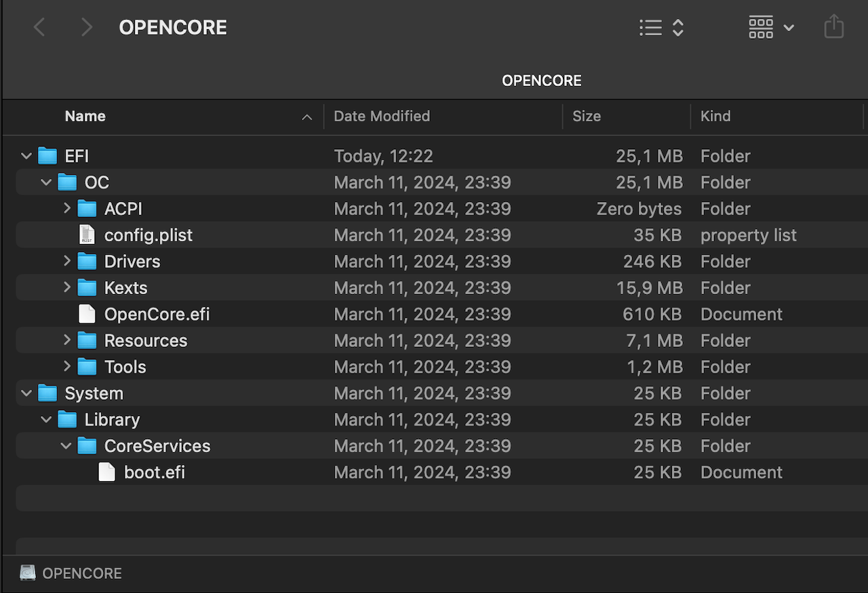Select the OpenCore.efi document icon
The image size is (868, 593).
[87, 314]
